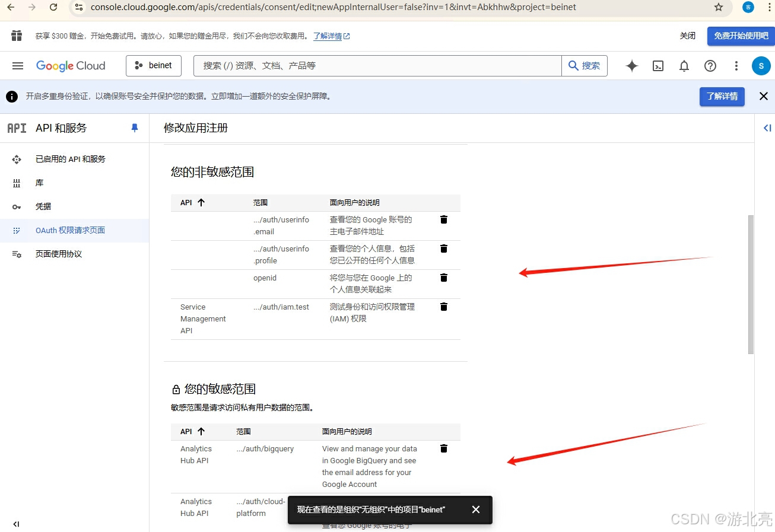Click the browser address bar URL
The image size is (775, 532).
click(333, 7)
